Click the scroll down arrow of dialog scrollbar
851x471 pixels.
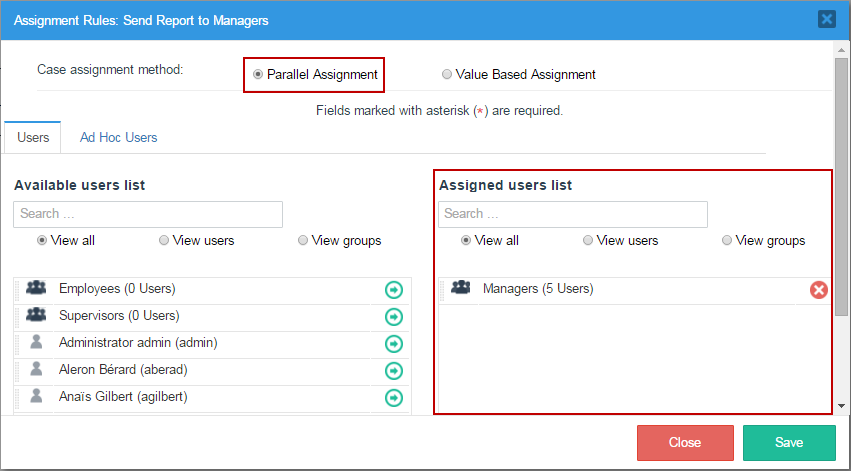click(x=842, y=405)
